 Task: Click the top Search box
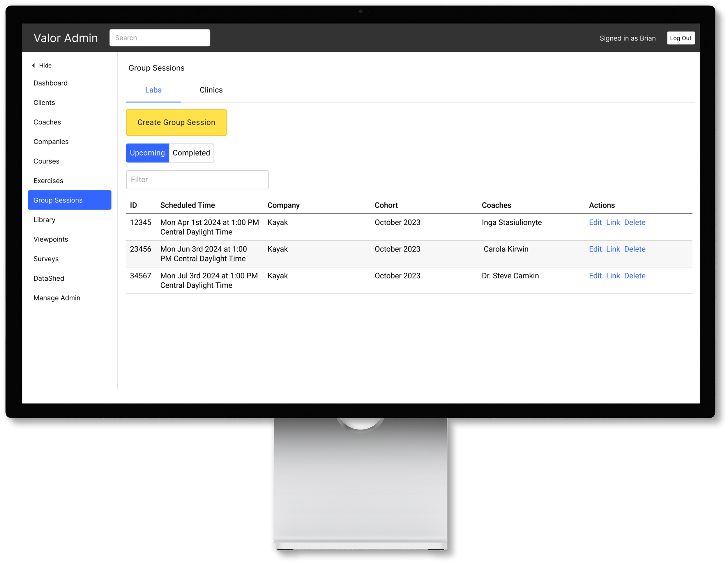[160, 38]
